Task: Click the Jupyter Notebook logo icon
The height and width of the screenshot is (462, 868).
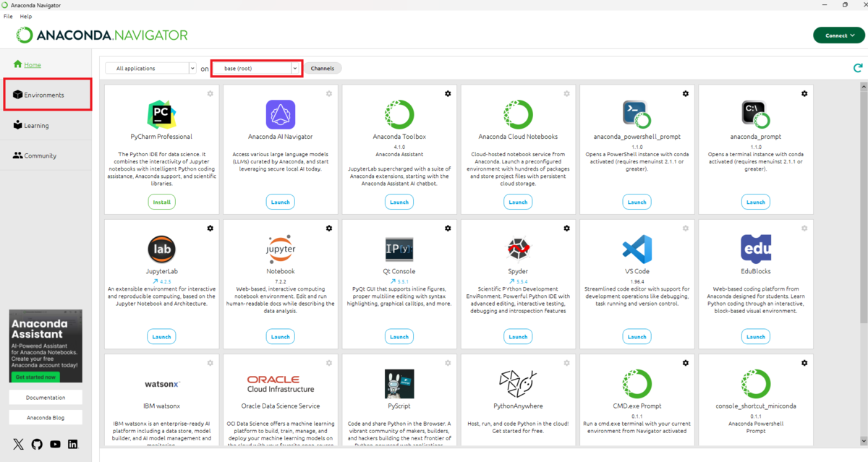Action: 280,249
